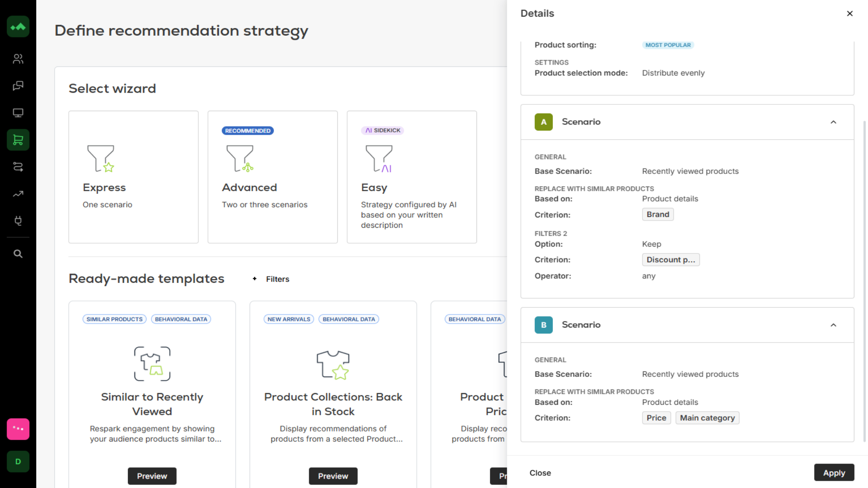Click the Scenario B teal badge
The image size is (868, 488).
543,325
